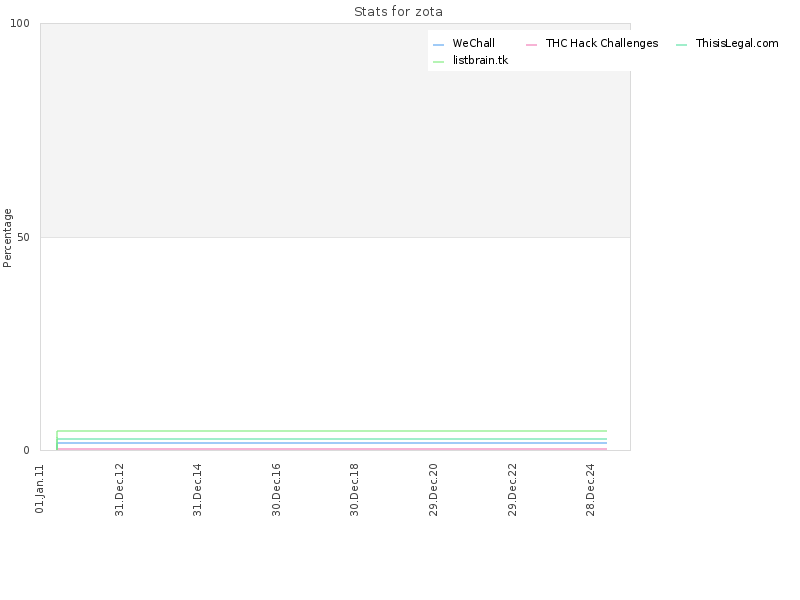Click the Percentage axis label
This screenshot has width=800, height=600.
click(x=7, y=238)
